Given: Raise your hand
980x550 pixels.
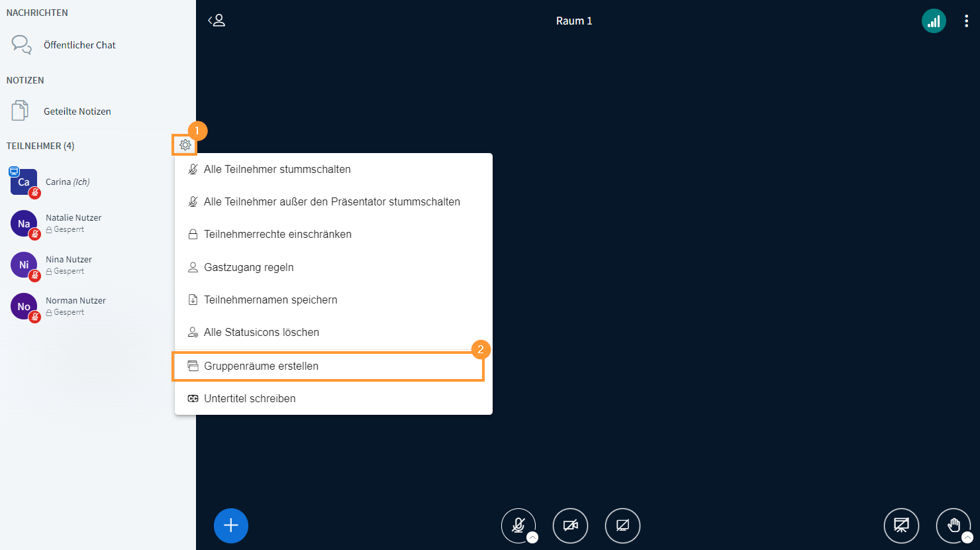Looking at the screenshot, I should click(954, 525).
